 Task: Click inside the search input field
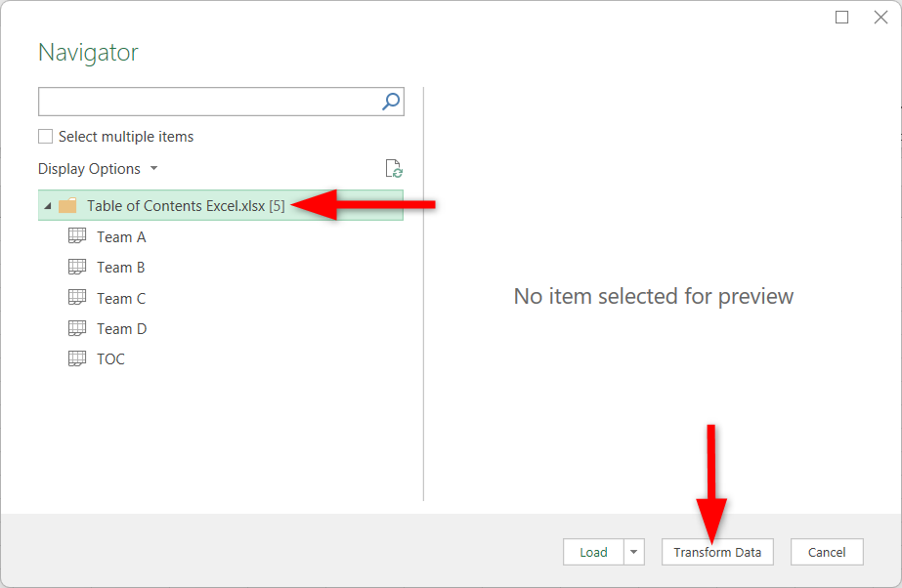(195, 101)
